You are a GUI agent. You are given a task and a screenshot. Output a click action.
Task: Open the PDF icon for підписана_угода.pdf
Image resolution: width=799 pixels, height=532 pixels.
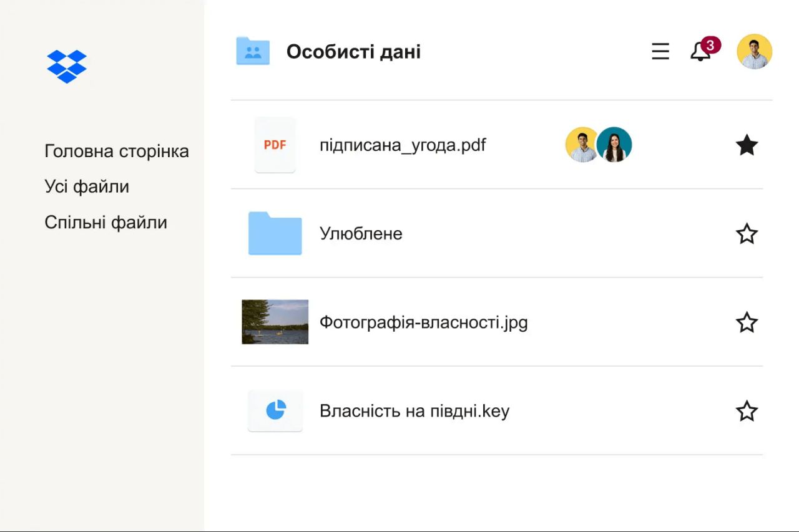[x=275, y=145]
